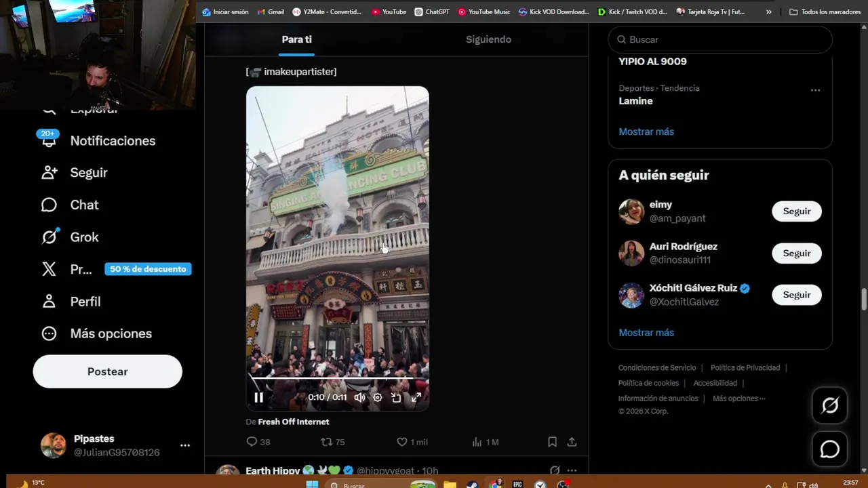Open YouTube bookmark
The image size is (868, 488).
point(389,12)
